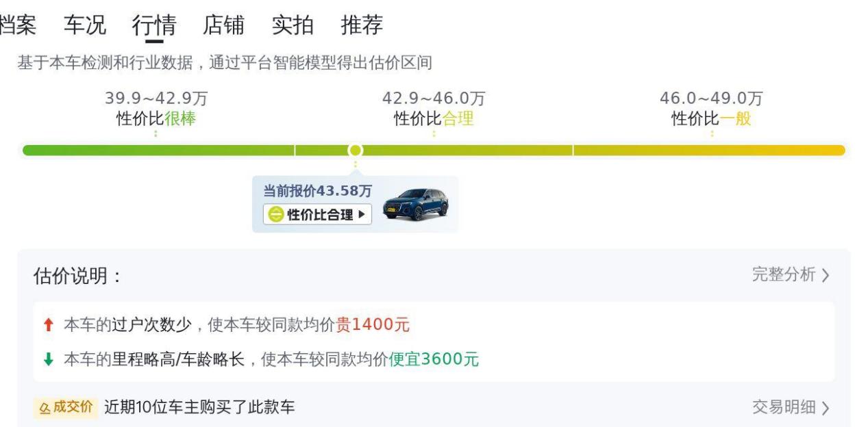The width and height of the screenshot is (868, 427).
Task: Expand the chevron beside 交易明细
Action: click(826, 409)
